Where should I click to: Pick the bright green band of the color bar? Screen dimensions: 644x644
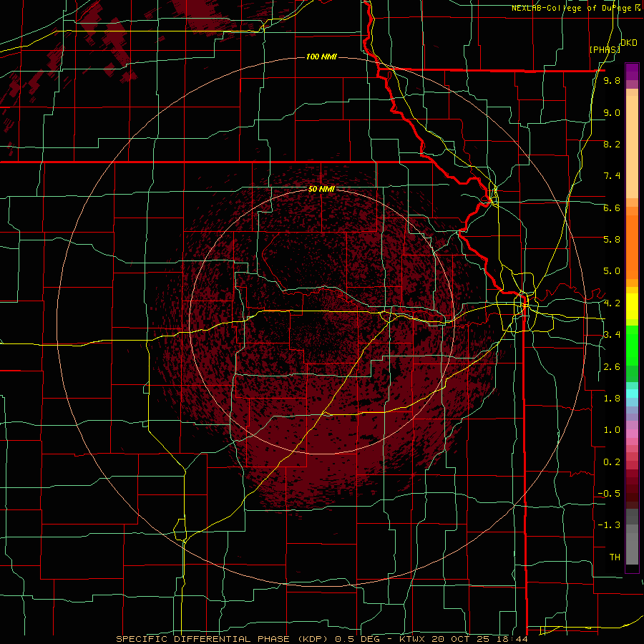[632, 345]
